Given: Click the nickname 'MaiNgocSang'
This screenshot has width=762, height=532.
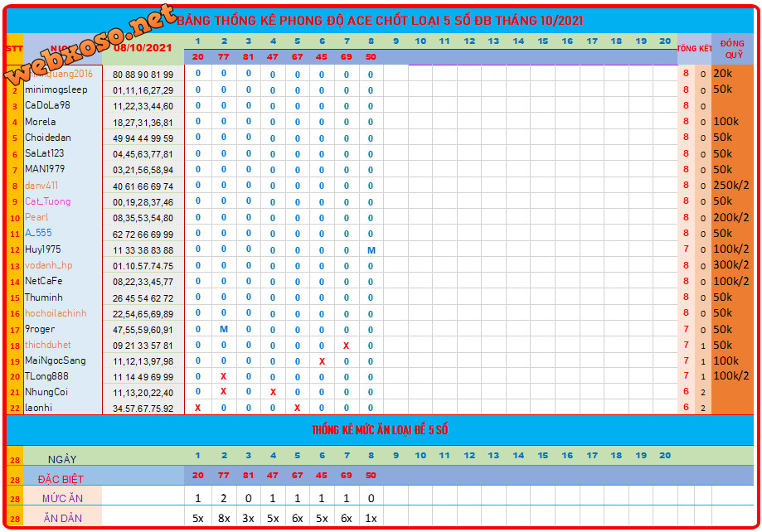Looking at the screenshot, I should coord(56,360).
